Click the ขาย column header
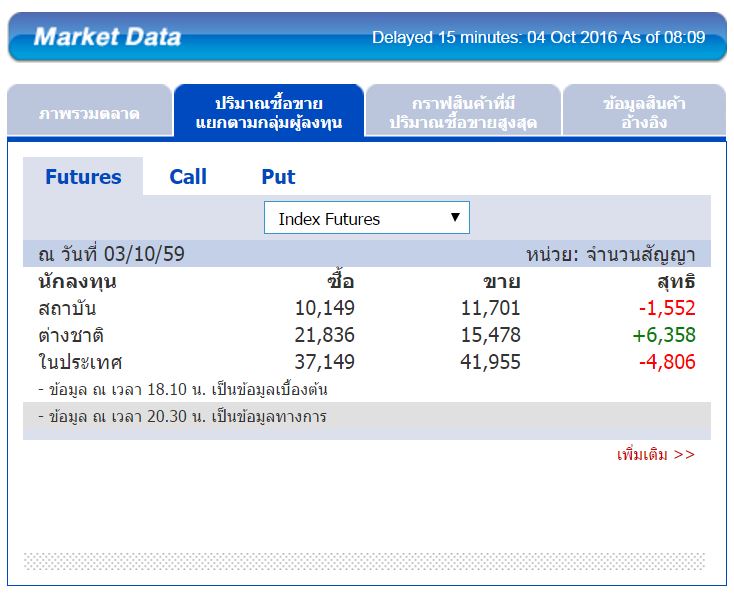Screen dimensions: 734x597 click(502, 282)
